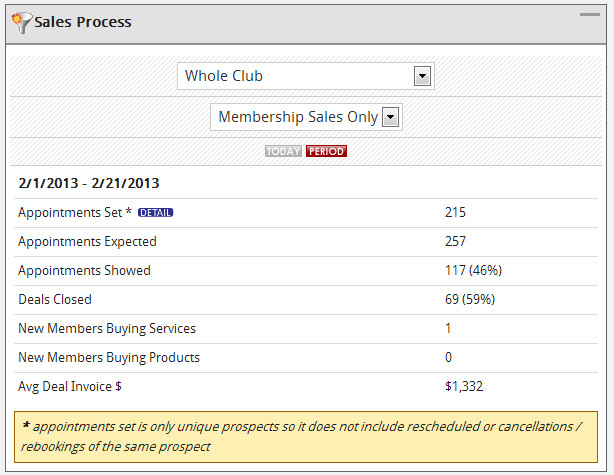Click the yellow appointments set footnote box
Viewport: 614px width, 475px height.
click(x=306, y=437)
